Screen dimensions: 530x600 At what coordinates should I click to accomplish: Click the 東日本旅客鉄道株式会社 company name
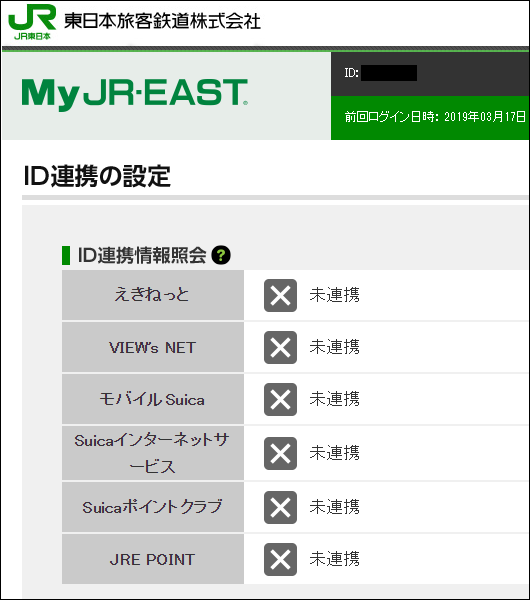click(x=162, y=21)
